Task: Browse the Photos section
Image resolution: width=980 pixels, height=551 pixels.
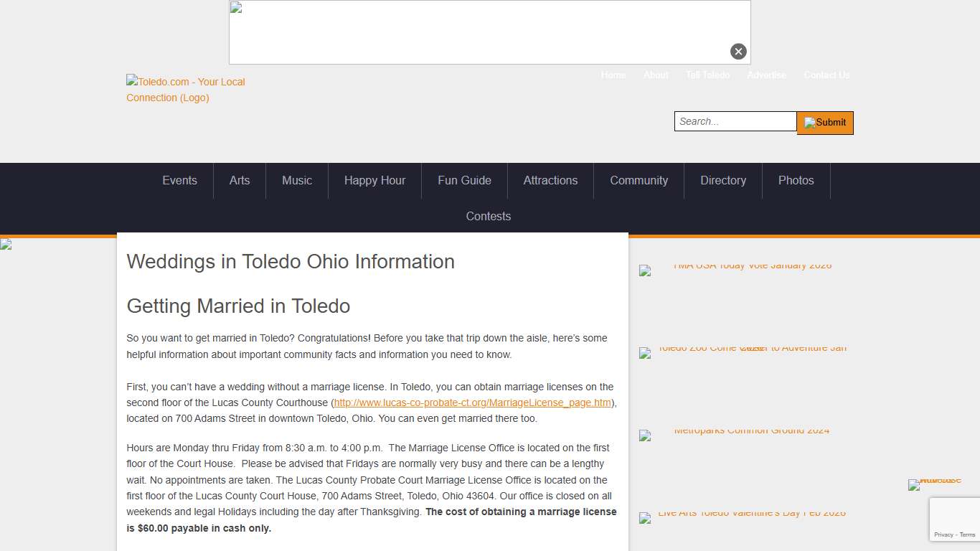Action: [x=796, y=181]
